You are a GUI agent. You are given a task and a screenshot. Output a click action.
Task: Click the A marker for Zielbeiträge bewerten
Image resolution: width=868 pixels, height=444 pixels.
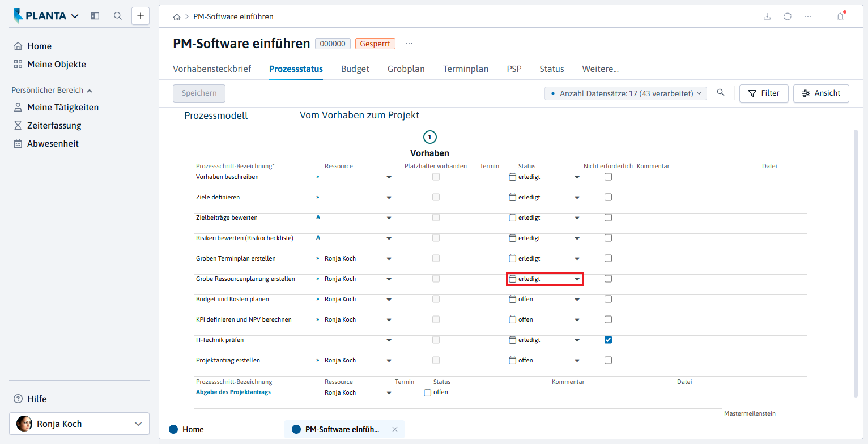click(318, 217)
